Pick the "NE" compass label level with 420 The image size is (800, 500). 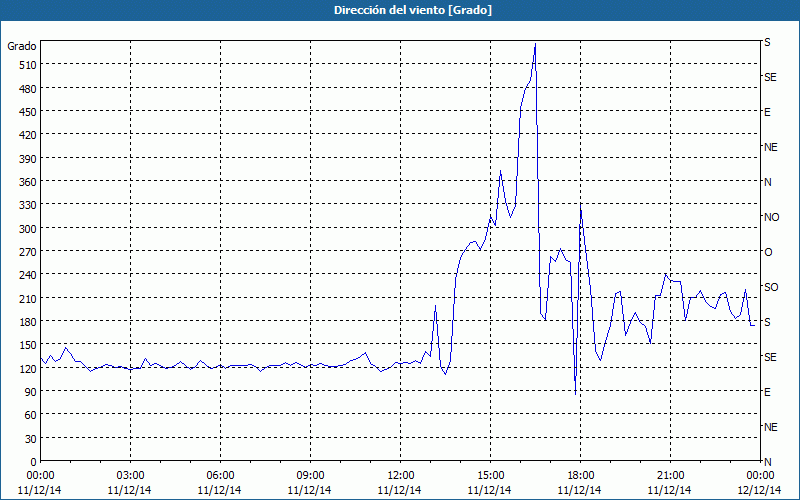tap(771, 147)
